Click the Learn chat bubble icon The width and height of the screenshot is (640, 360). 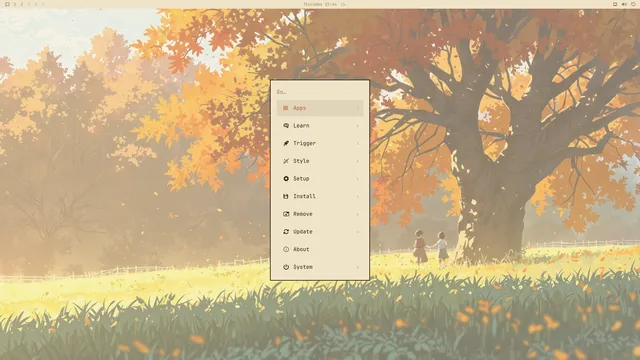click(286, 126)
